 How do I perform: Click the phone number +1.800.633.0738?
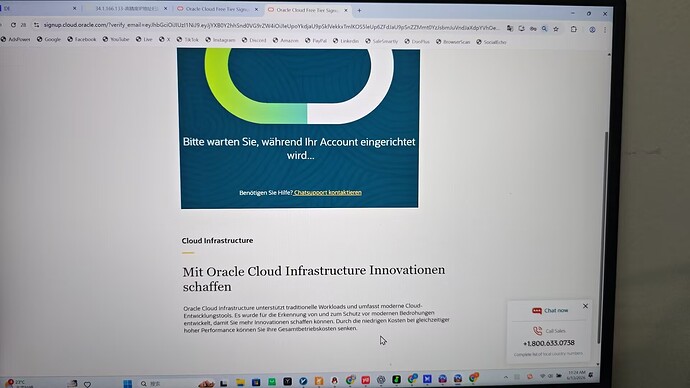(x=549, y=343)
